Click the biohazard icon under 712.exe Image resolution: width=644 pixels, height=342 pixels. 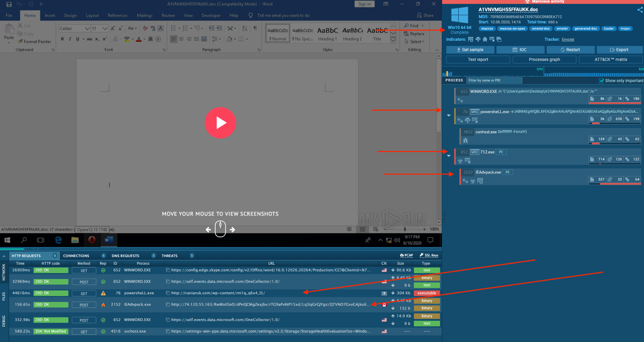click(x=460, y=161)
